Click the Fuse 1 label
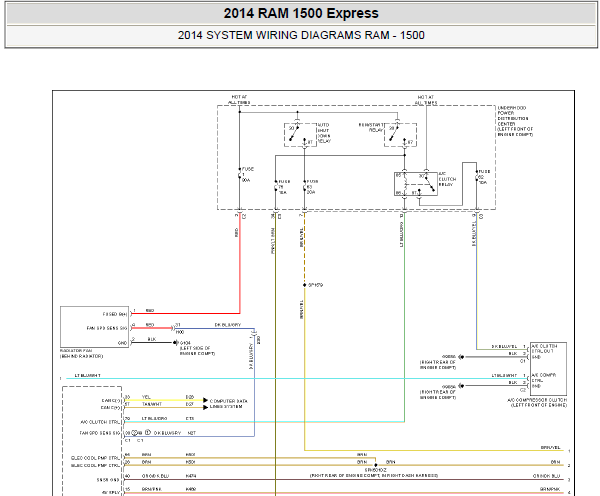Image resolution: width=600 pixels, height=496 pixels. coord(247,175)
